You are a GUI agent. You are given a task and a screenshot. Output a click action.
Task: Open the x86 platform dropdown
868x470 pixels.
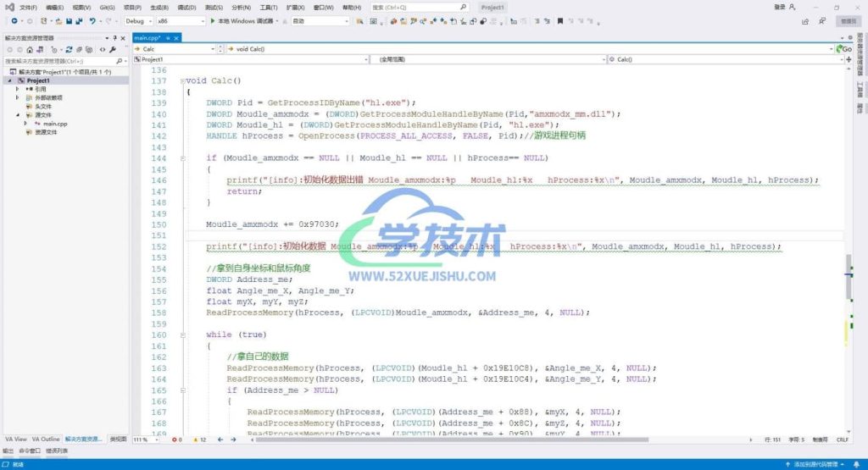click(178, 20)
